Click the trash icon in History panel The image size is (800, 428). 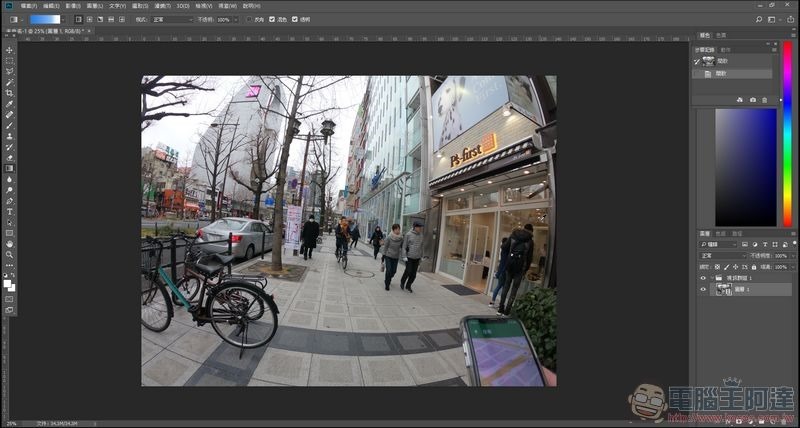pyautogui.click(x=765, y=100)
